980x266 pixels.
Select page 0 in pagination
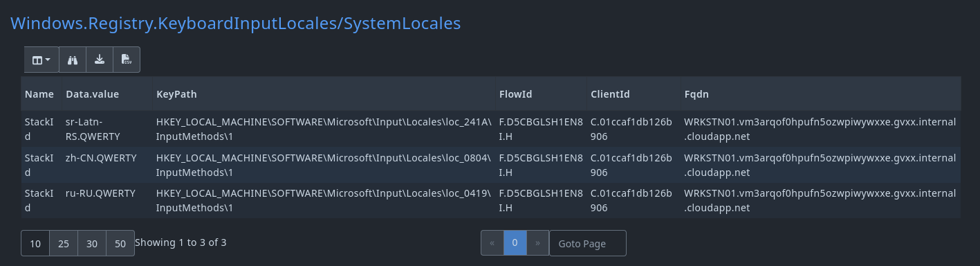pyautogui.click(x=515, y=243)
